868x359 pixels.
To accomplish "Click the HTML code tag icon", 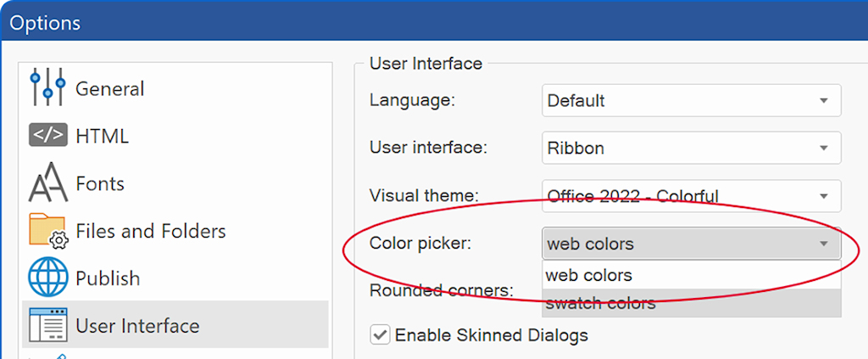I will pyautogui.click(x=48, y=136).
